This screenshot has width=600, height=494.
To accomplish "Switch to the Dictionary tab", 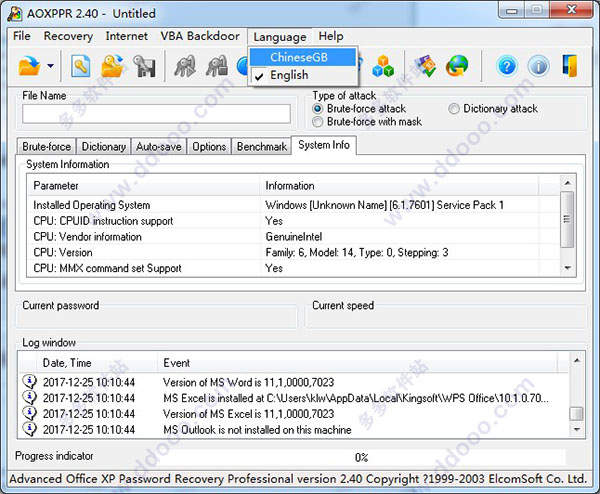I will (104, 147).
